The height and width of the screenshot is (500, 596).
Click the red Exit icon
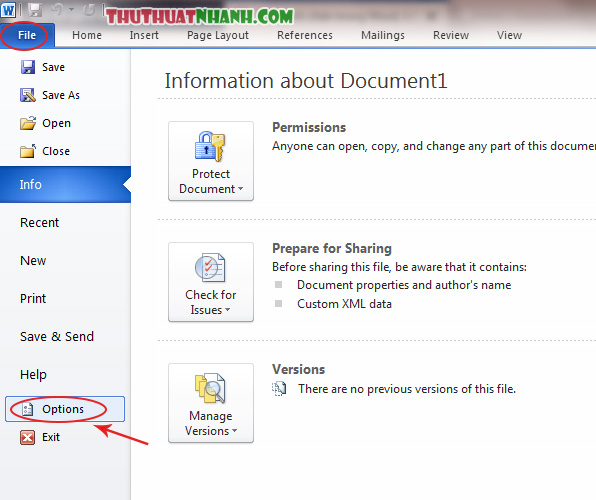click(x=27, y=437)
